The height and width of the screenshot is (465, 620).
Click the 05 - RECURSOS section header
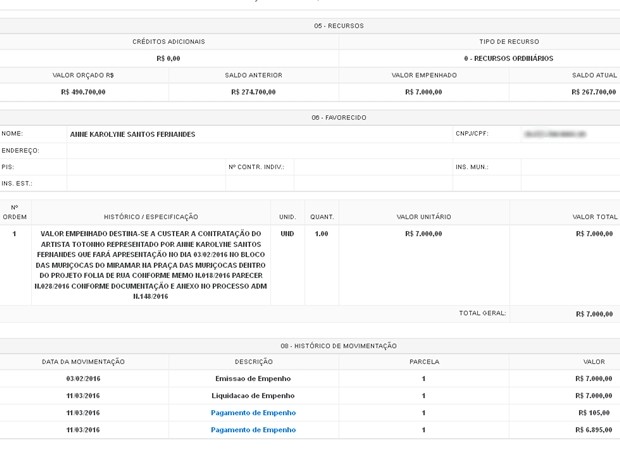coord(338,25)
